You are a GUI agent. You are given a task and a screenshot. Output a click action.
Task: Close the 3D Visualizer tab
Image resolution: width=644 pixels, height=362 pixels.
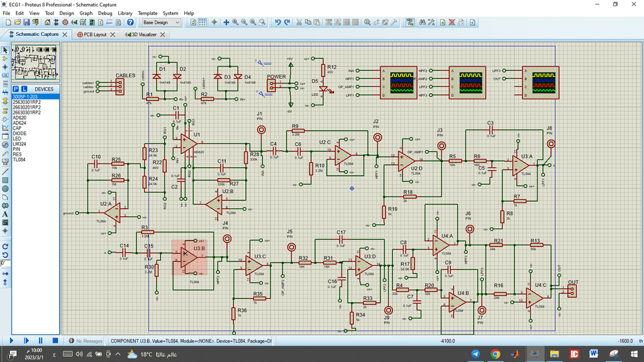tap(163, 35)
